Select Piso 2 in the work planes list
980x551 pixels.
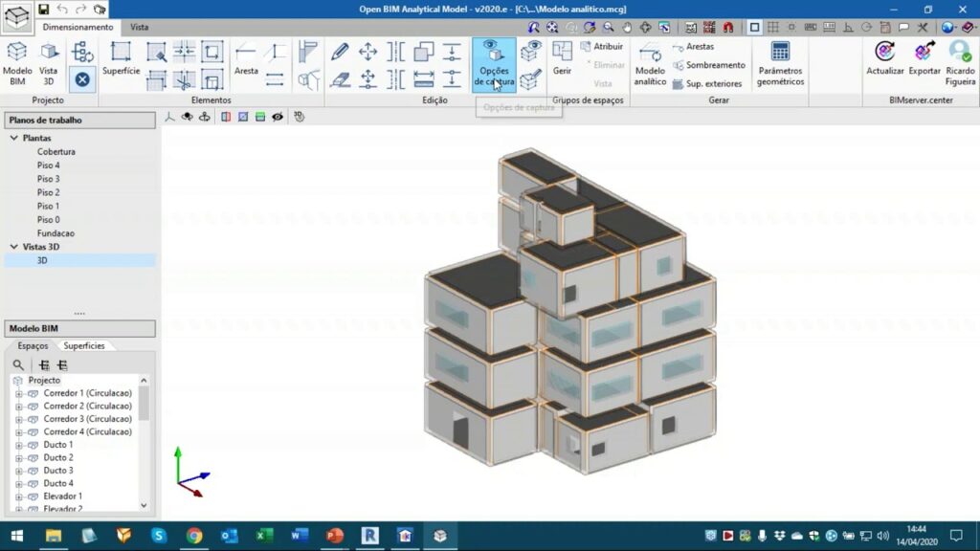pos(48,192)
